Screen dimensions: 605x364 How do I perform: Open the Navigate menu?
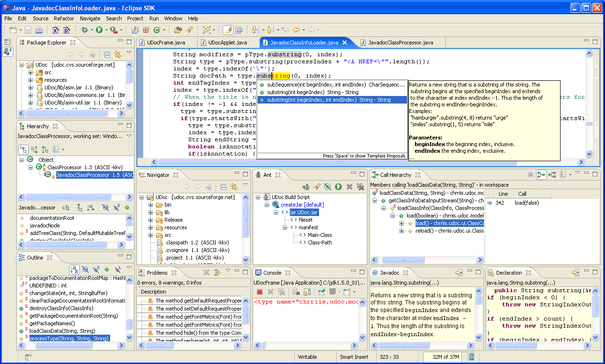tap(90, 18)
